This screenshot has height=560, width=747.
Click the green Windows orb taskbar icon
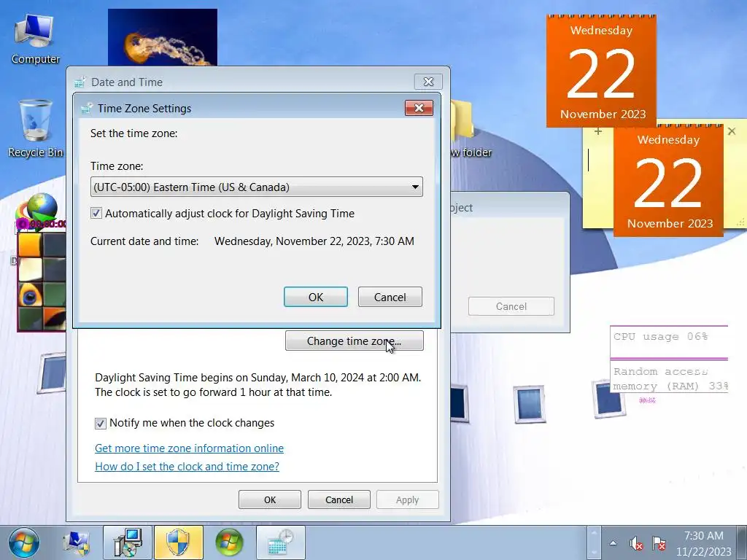click(x=230, y=542)
